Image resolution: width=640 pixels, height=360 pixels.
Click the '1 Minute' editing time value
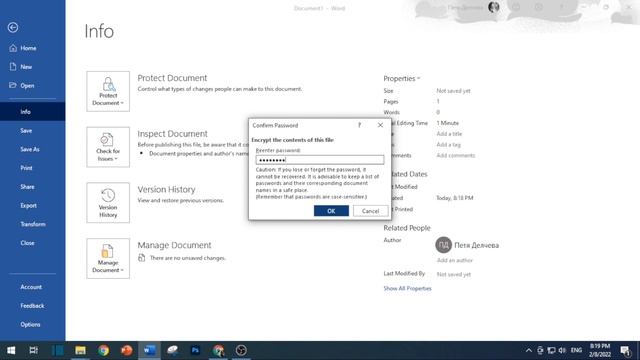[x=447, y=123]
